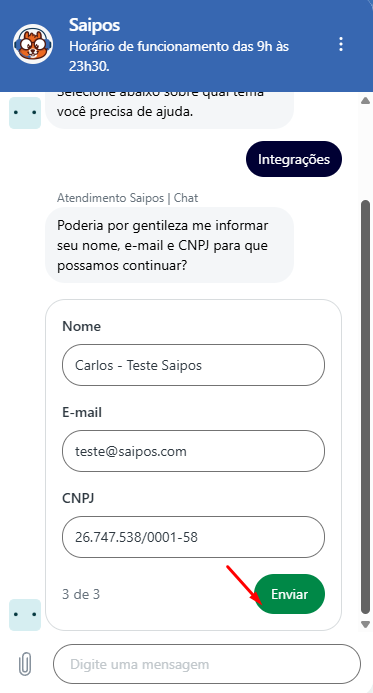Click the scrollbar up arrow
The width and height of the screenshot is (373, 693).
(x=365, y=100)
